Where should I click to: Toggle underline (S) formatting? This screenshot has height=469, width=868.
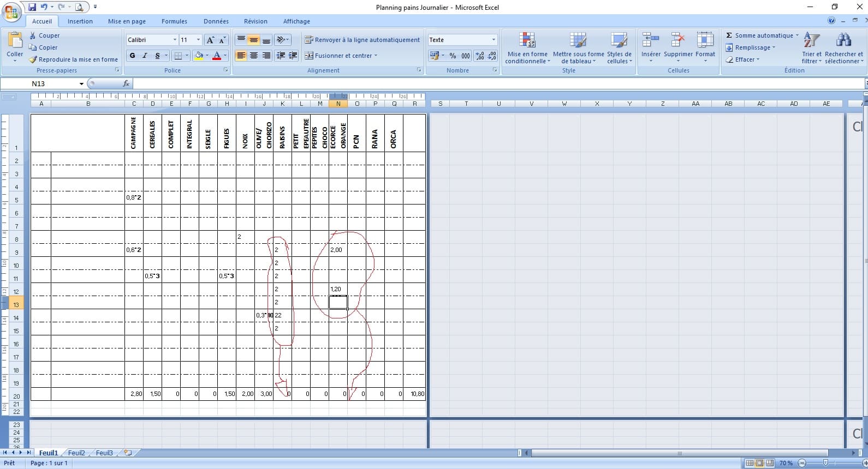point(157,56)
